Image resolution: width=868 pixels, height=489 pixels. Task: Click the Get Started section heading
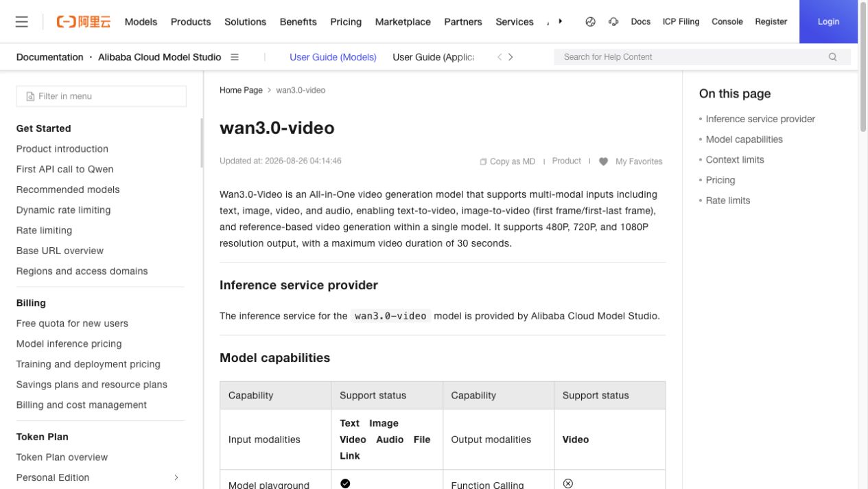coord(44,128)
